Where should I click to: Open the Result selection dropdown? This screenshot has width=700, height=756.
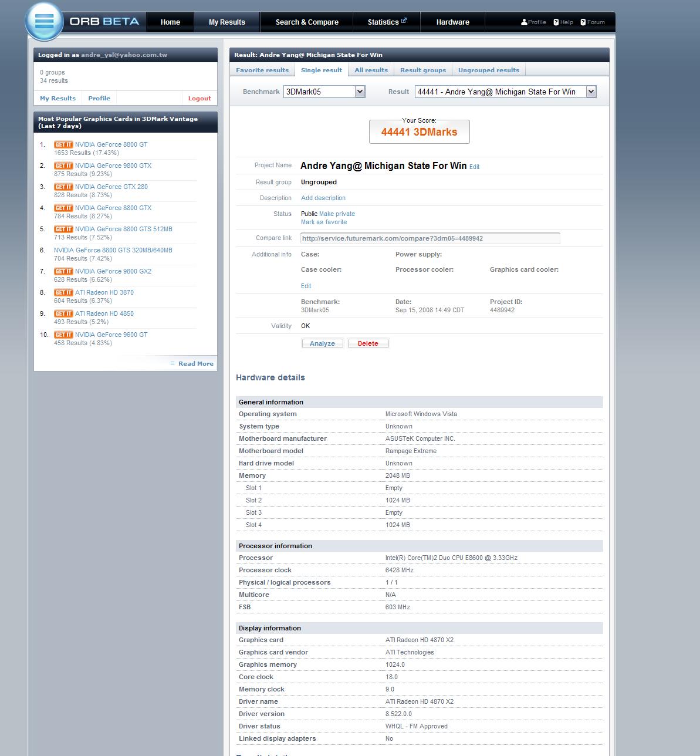(506, 92)
